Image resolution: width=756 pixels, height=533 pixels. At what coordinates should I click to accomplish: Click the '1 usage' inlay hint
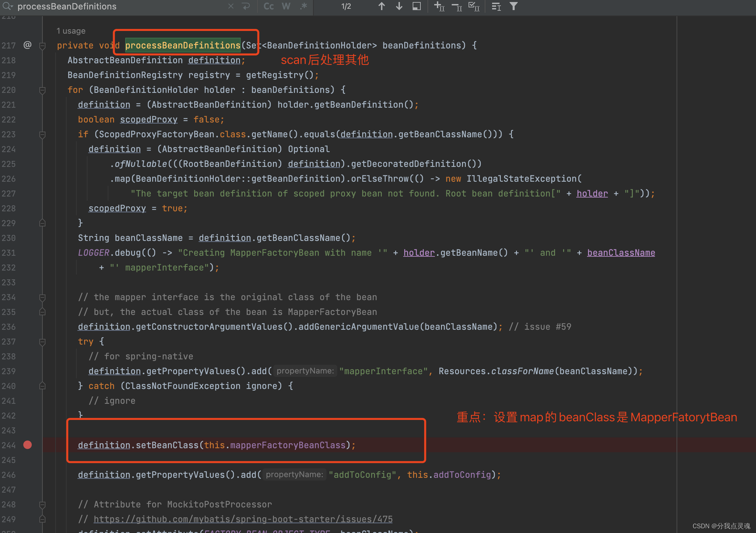[x=71, y=31]
